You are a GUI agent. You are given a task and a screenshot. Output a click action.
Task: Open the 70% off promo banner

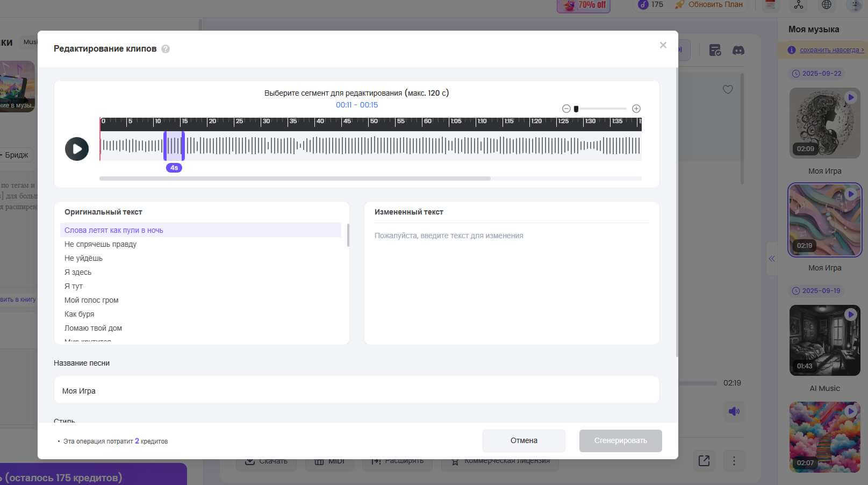583,5
